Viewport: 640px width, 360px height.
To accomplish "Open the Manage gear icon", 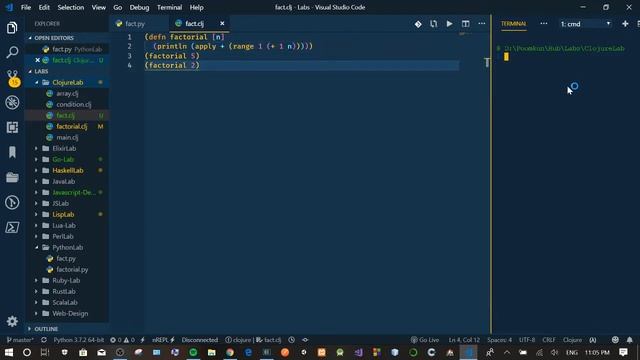I will [x=12, y=321].
